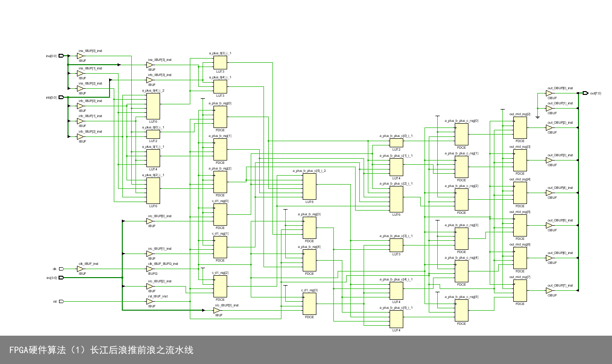The width and height of the screenshot is (612, 364).
Task: Select the a_plus_b[4]_i_1 LUT3 cell
Action: coord(220,86)
